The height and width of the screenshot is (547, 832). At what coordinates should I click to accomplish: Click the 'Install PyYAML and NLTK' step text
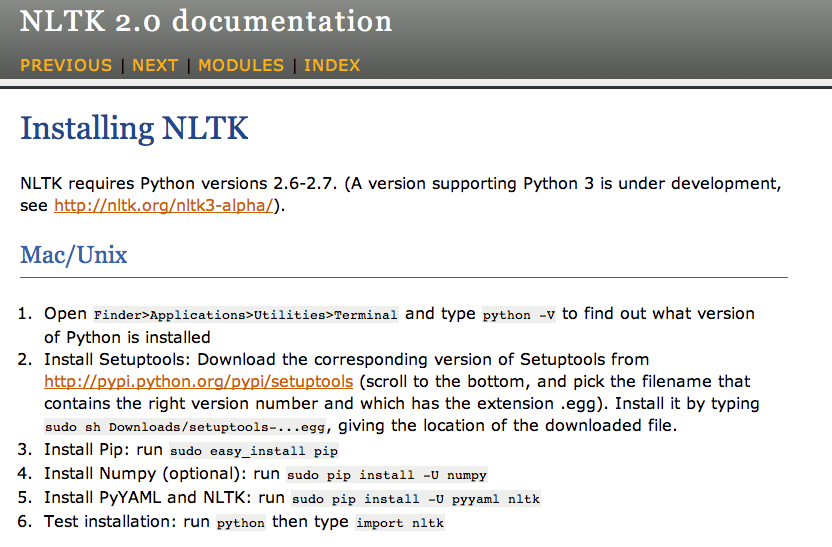pyautogui.click(x=148, y=498)
